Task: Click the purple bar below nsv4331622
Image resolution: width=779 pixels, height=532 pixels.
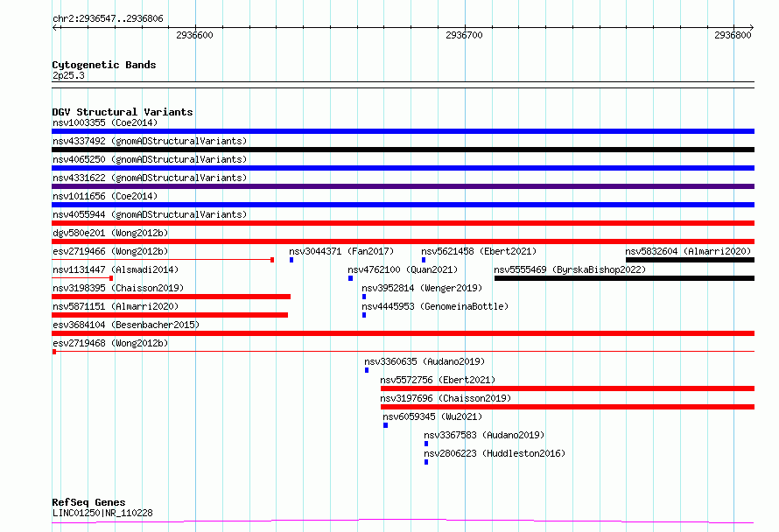Action: (x=403, y=186)
